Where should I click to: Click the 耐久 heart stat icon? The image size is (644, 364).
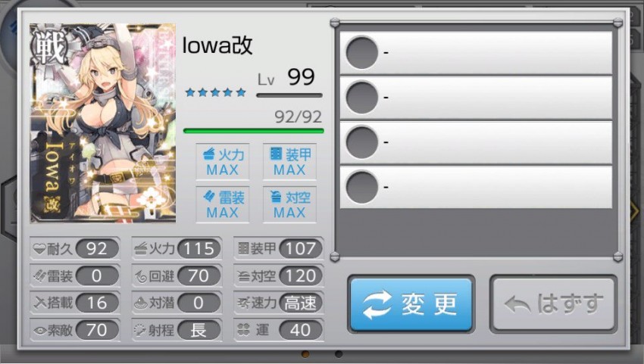click(39, 249)
